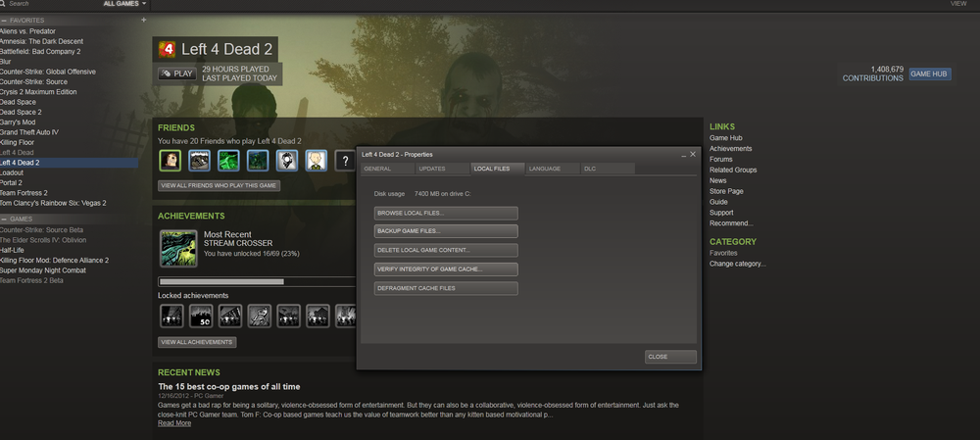Open the question mark friend avatar
Image resolution: width=980 pixels, height=440 pixels.
pos(346,161)
